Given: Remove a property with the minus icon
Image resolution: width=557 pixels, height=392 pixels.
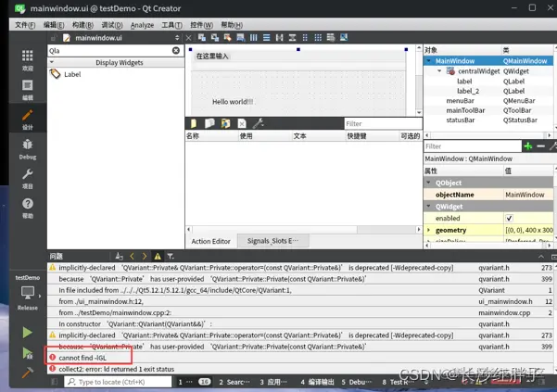Looking at the screenshot, I should click(x=541, y=145).
